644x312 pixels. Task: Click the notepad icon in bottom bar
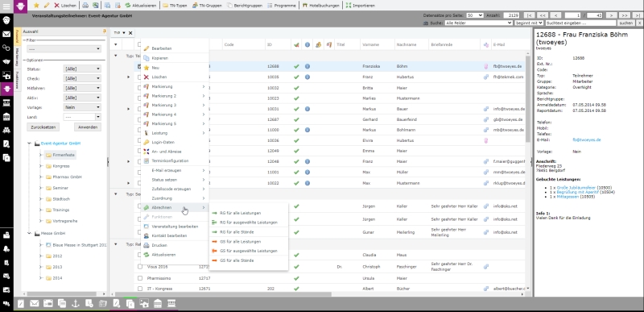(x=21, y=304)
